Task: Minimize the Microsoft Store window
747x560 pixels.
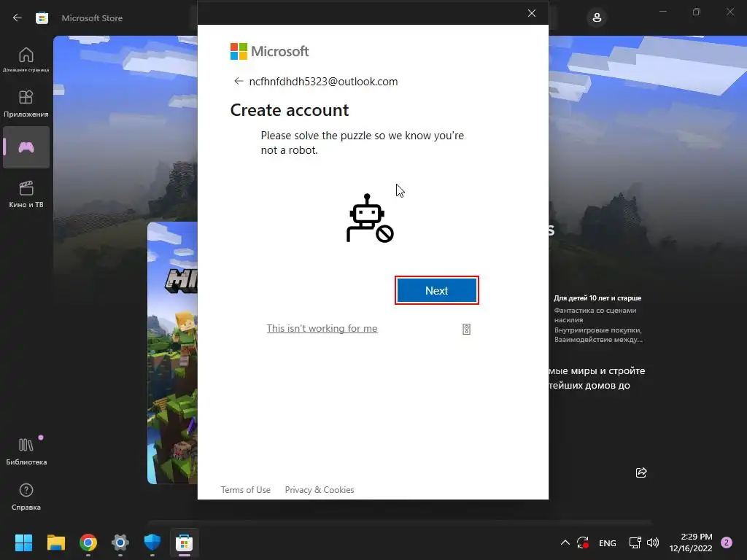Action: coord(662,12)
